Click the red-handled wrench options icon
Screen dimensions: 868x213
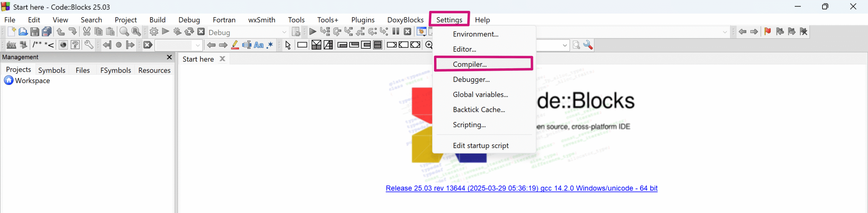coord(588,45)
